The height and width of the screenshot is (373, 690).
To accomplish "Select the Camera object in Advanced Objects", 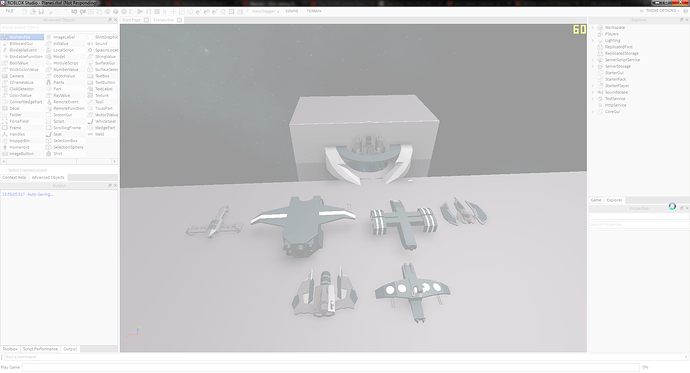I will click(17, 76).
